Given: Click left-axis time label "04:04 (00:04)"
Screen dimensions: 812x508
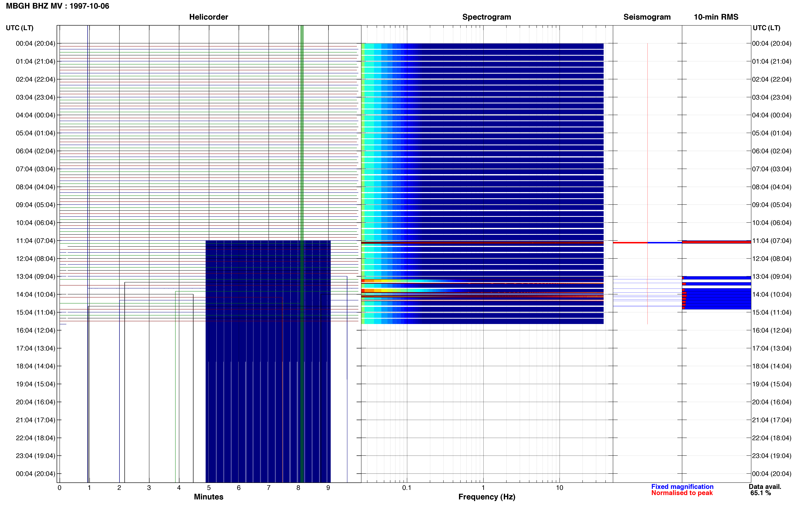Looking at the screenshot, I should [x=36, y=115].
